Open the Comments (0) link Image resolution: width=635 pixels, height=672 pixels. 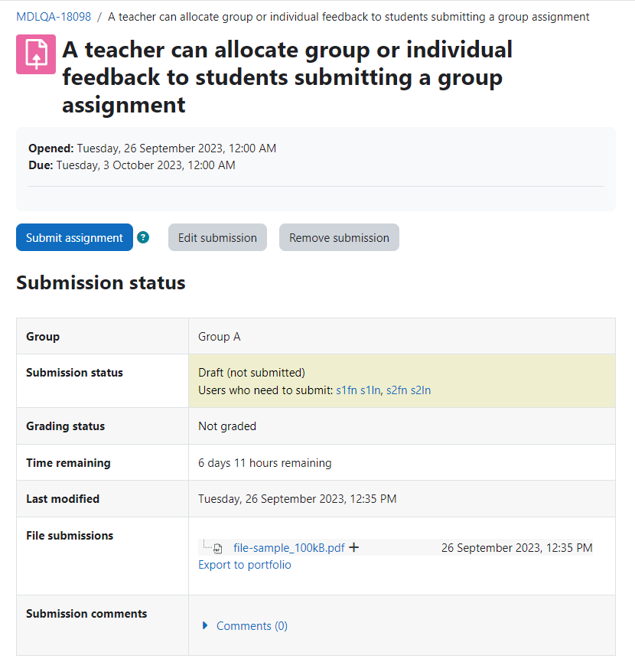point(252,626)
